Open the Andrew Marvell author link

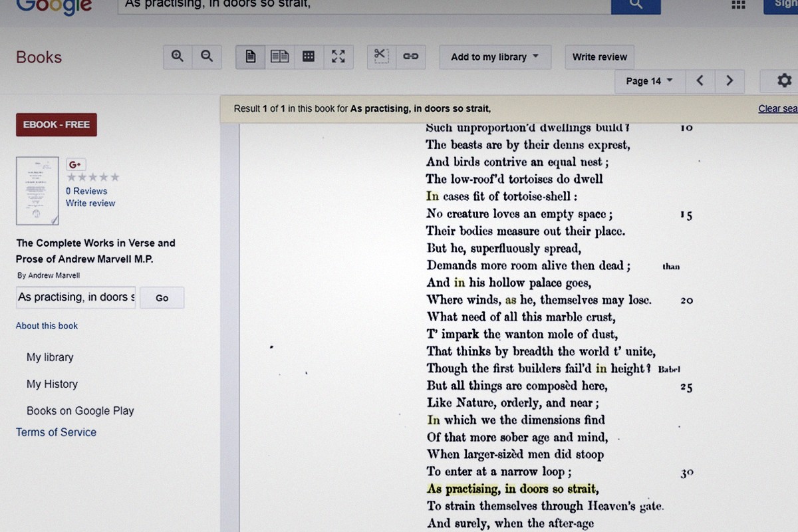tap(54, 275)
